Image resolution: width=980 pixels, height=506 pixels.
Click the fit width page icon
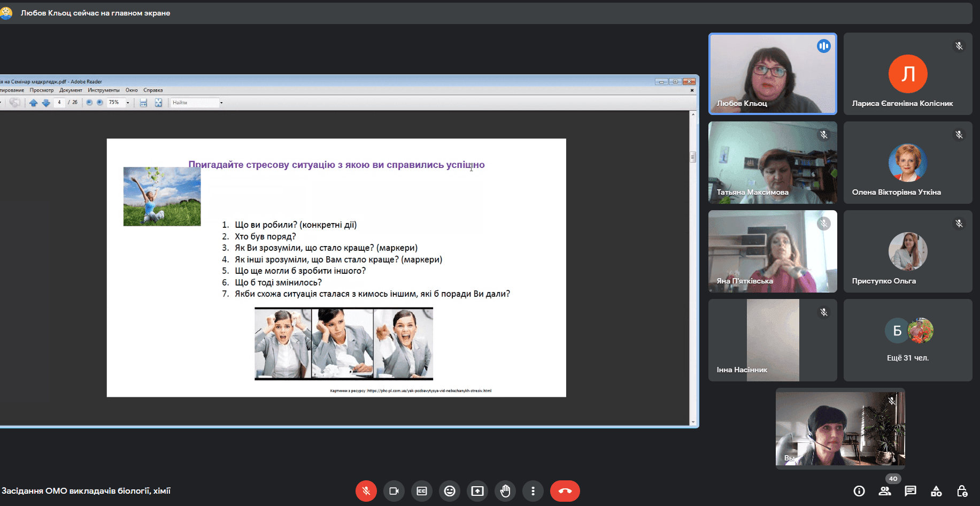pyautogui.click(x=143, y=103)
